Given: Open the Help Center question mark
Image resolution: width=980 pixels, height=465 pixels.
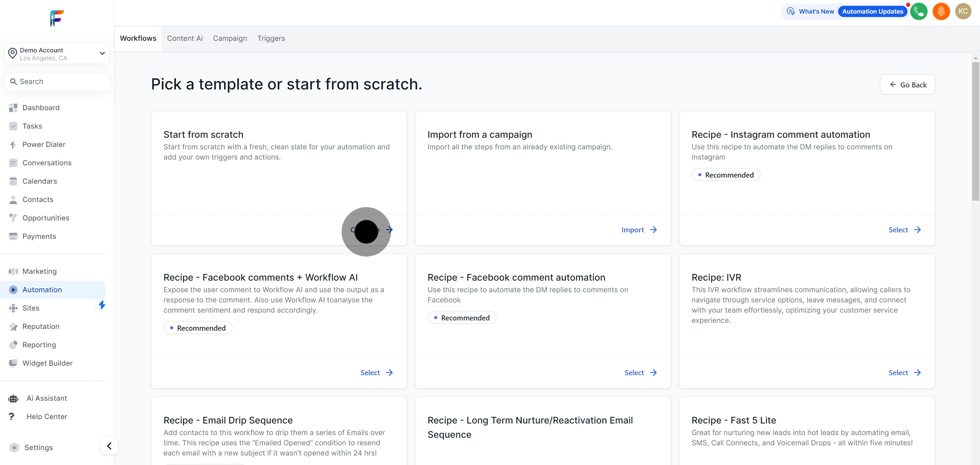Looking at the screenshot, I should point(12,417).
